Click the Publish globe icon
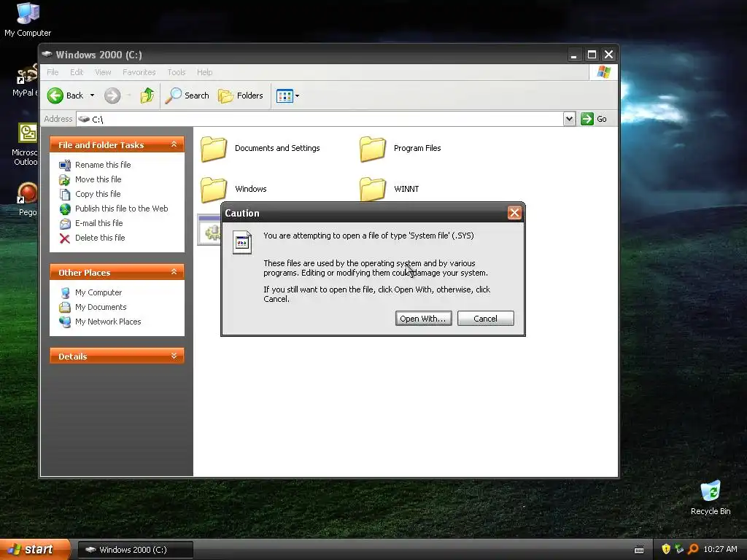Screen dimensions: 747x560 click(x=65, y=209)
